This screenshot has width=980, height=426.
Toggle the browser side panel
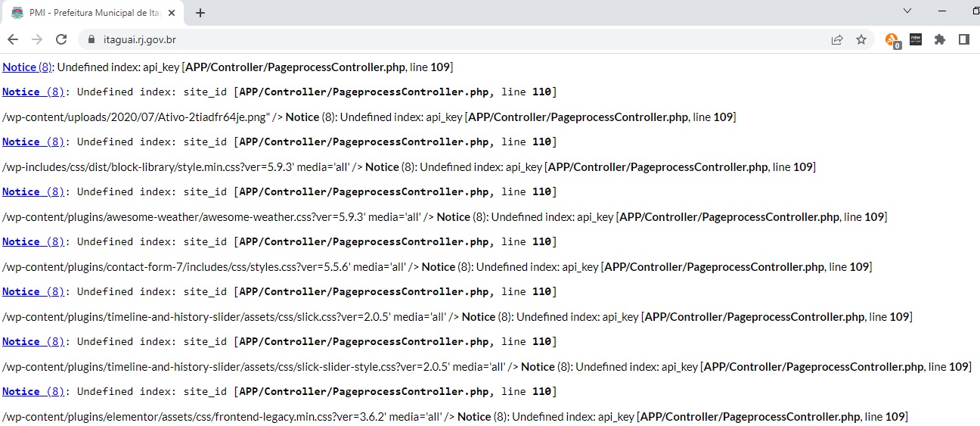coord(964,39)
